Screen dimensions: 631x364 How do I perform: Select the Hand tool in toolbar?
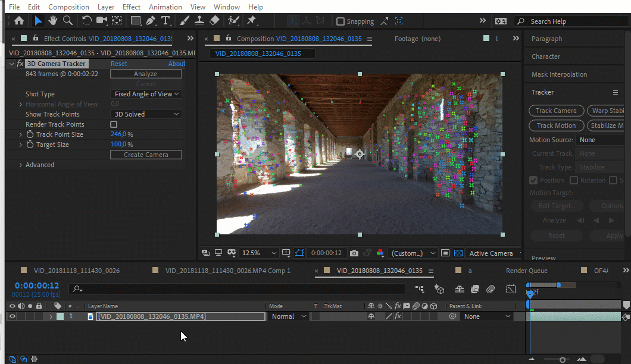pyautogui.click(x=53, y=21)
